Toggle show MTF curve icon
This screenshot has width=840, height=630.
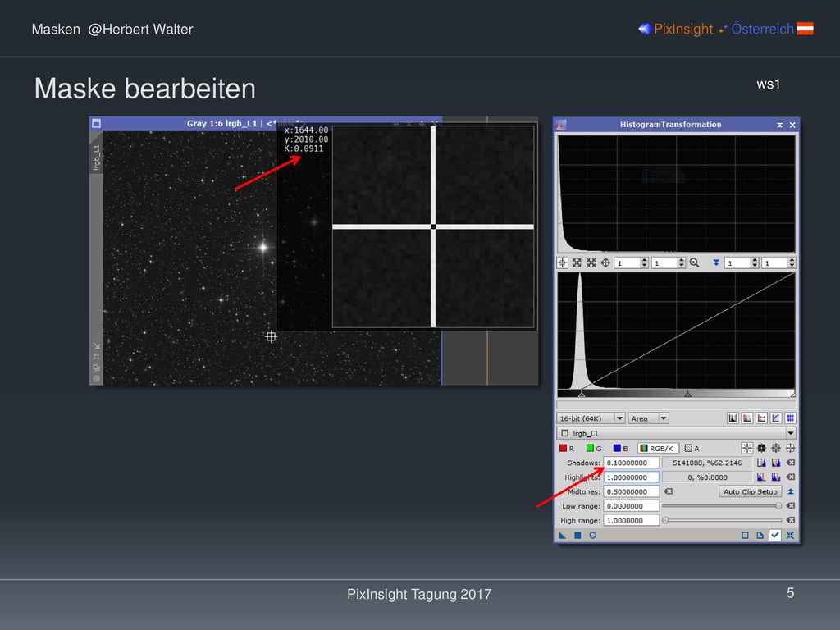(776, 418)
